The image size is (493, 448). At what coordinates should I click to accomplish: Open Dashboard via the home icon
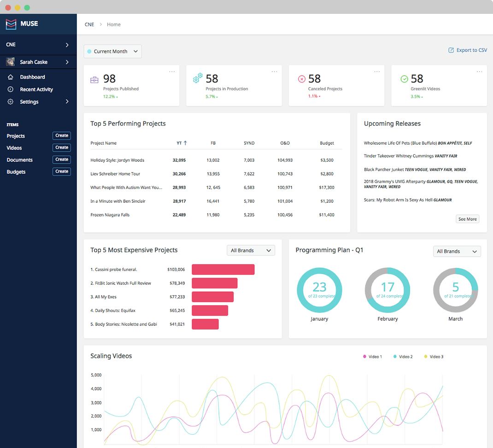point(11,77)
